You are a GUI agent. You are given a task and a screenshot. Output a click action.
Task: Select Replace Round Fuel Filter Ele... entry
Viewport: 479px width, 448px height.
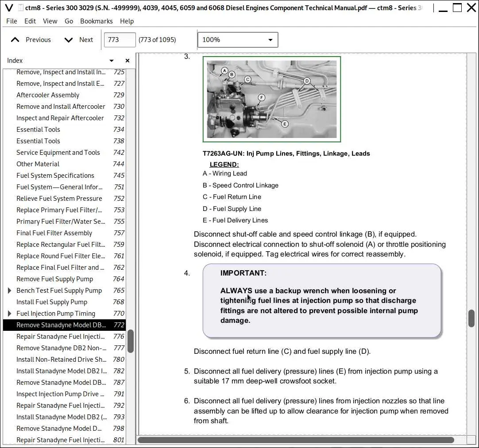[64, 256]
